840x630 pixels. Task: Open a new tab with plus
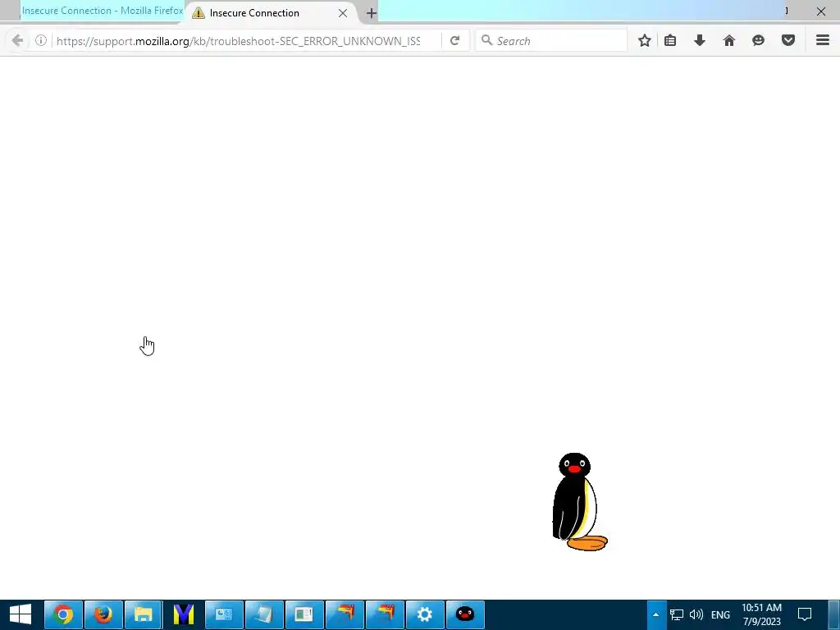pyautogui.click(x=372, y=13)
